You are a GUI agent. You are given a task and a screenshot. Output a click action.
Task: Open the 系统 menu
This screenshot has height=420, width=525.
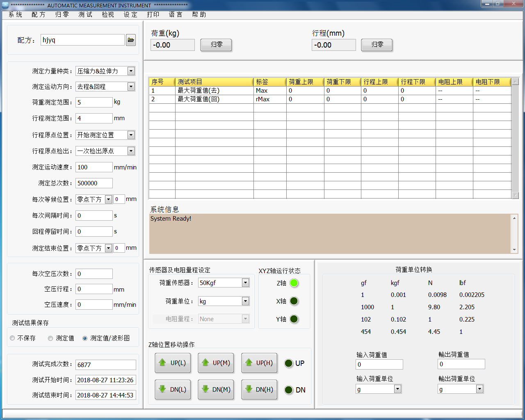point(16,14)
